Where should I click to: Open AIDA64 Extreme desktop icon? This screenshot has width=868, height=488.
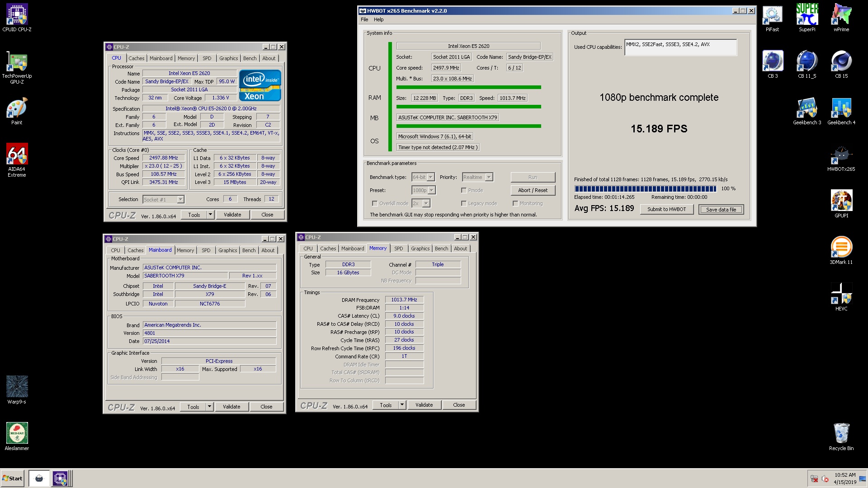17,160
